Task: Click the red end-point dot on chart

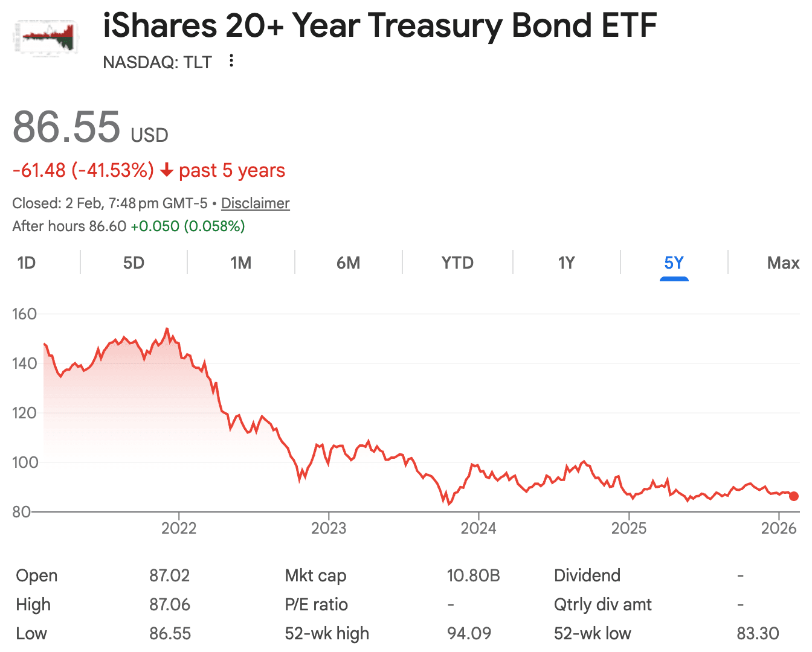Action: (x=794, y=496)
